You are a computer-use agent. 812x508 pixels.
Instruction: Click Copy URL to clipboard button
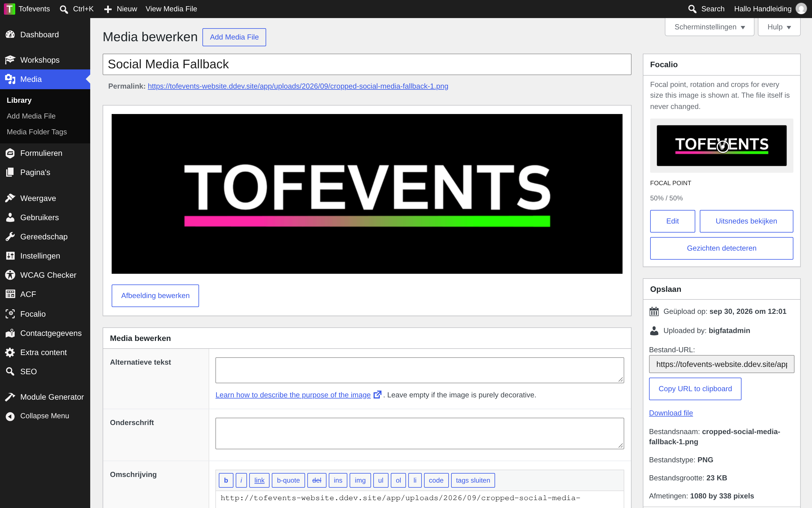(x=695, y=389)
